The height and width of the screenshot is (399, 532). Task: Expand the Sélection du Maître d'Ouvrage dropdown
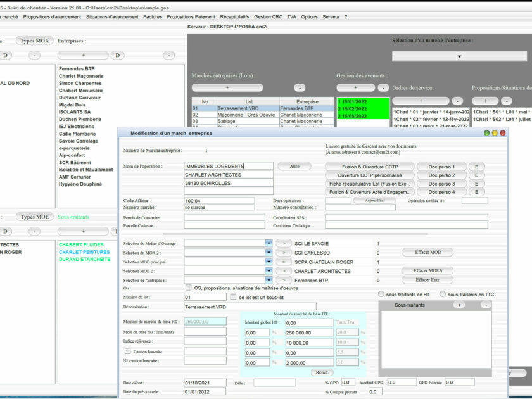click(269, 243)
